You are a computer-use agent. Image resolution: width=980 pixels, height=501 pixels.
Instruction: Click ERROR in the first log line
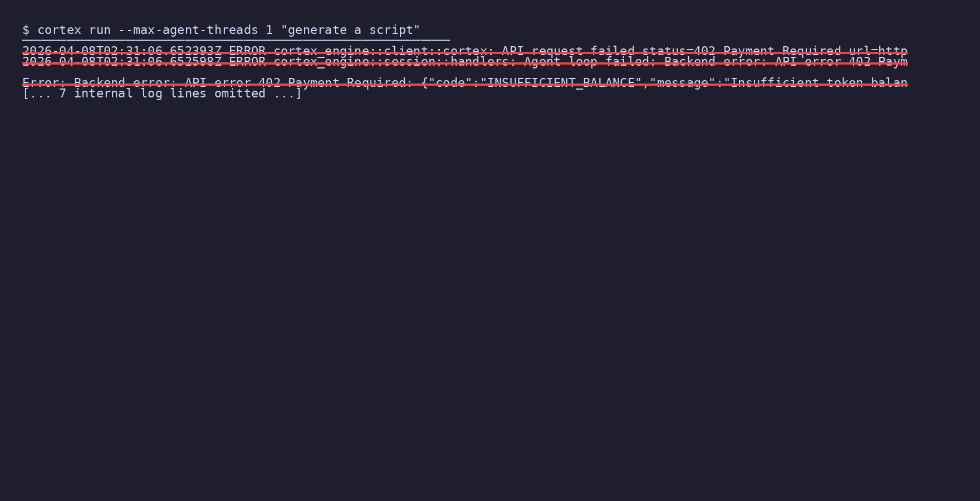coord(247,51)
